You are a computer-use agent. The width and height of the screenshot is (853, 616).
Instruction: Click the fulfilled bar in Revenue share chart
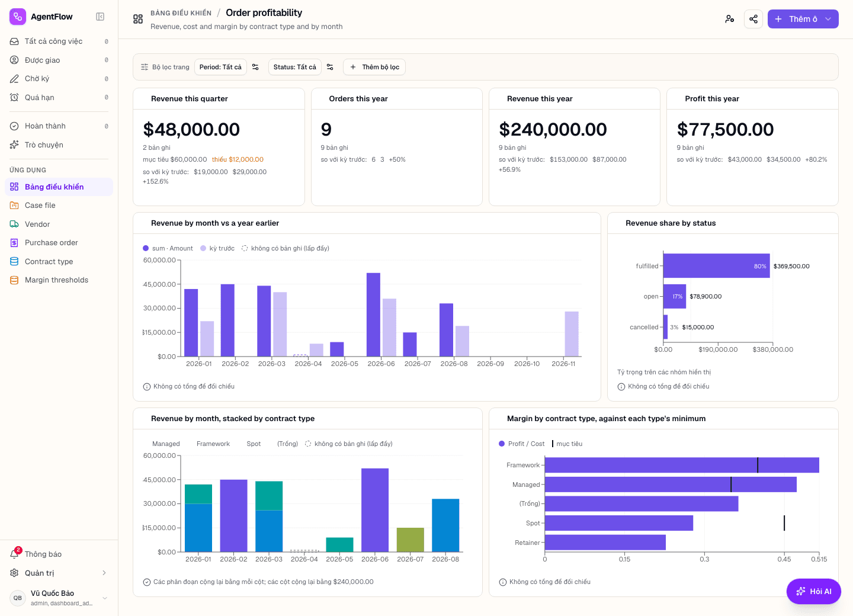(717, 266)
